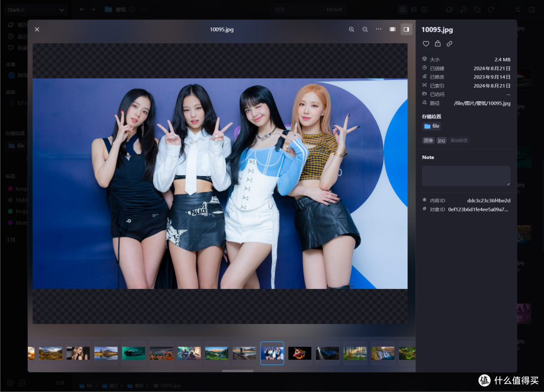
Task: Select the game characters thumbnail
Action: [x=189, y=353]
